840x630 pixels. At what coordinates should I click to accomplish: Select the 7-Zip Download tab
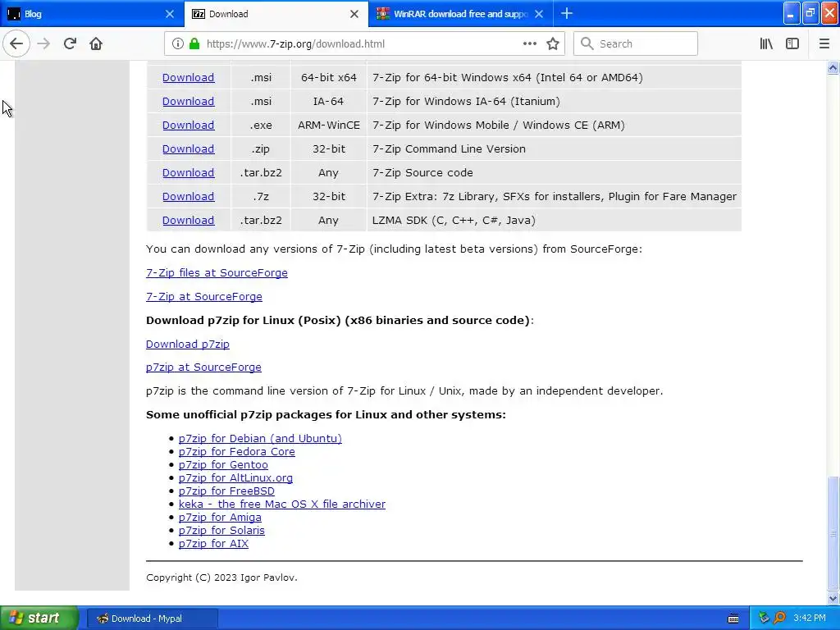point(276,14)
